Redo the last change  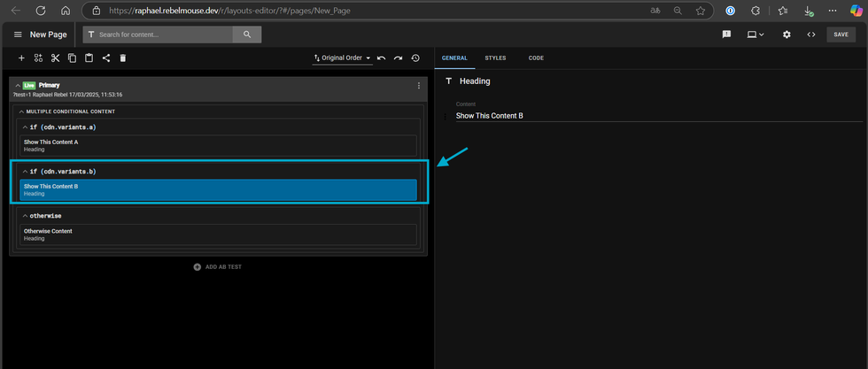[x=398, y=58]
